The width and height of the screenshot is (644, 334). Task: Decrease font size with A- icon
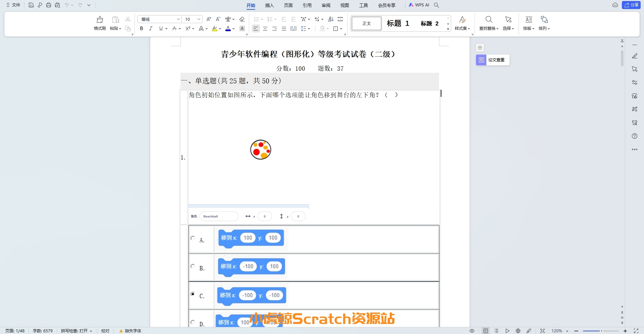point(218,19)
